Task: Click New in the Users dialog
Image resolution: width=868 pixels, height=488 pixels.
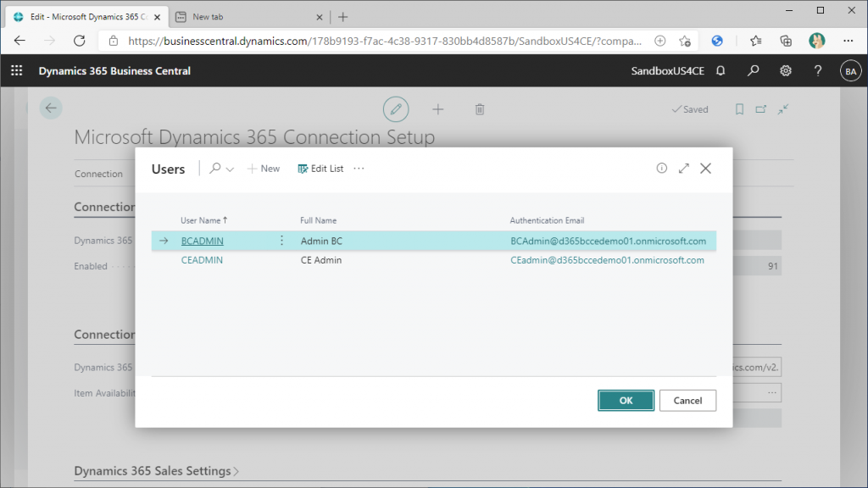Action: 264,169
